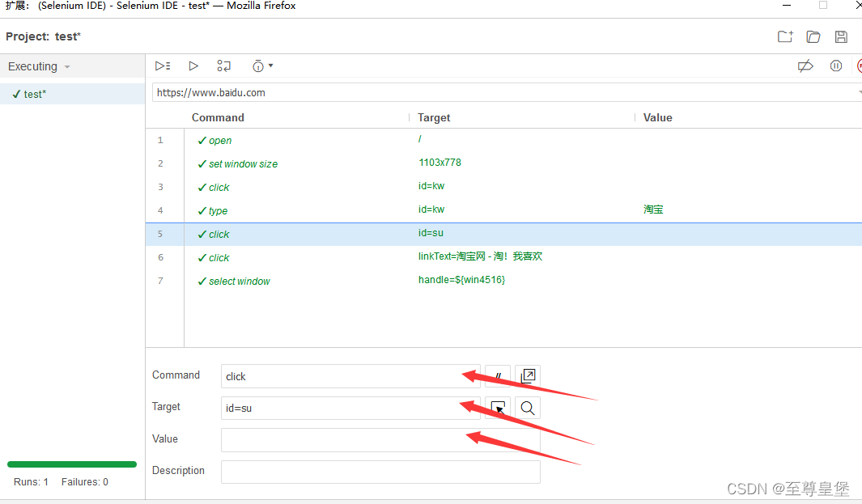The image size is (862, 504).
Task: Click the Command column header
Action: 218,117
